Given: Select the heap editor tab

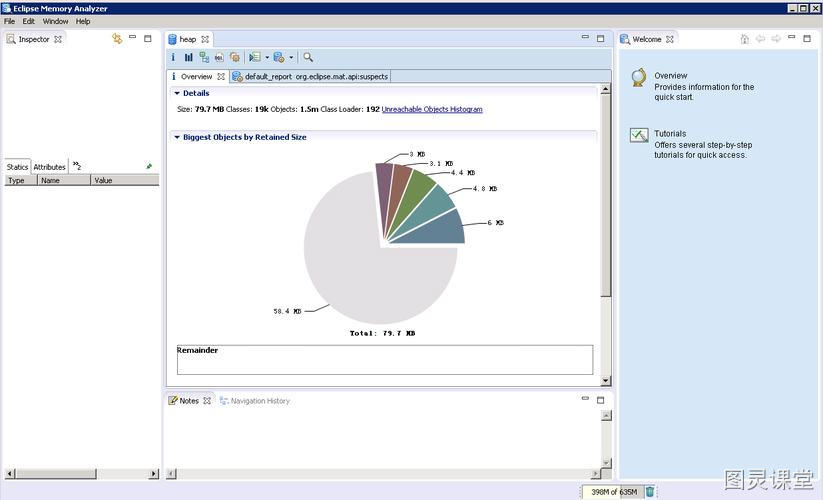Looking at the screenshot, I should (187, 39).
